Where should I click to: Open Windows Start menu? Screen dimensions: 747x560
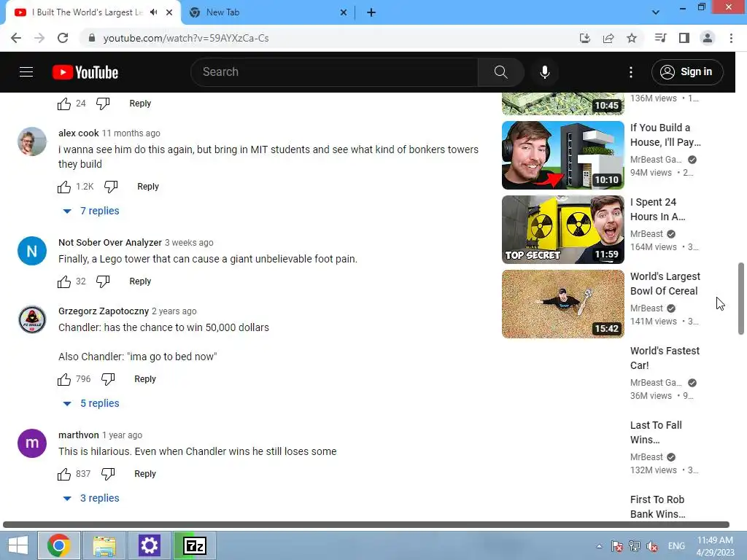click(18, 545)
